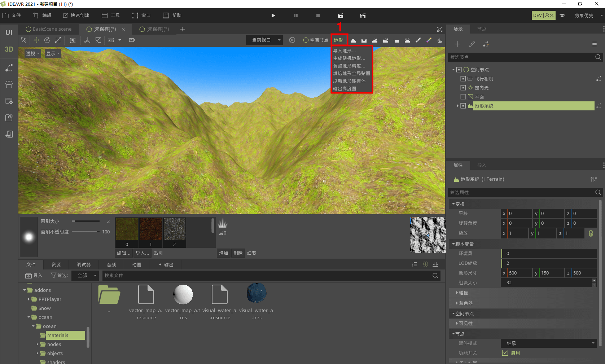Select terrain texture swatch 1
The height and width of the screenshot is (364, 605).
(x=151, y=232)
